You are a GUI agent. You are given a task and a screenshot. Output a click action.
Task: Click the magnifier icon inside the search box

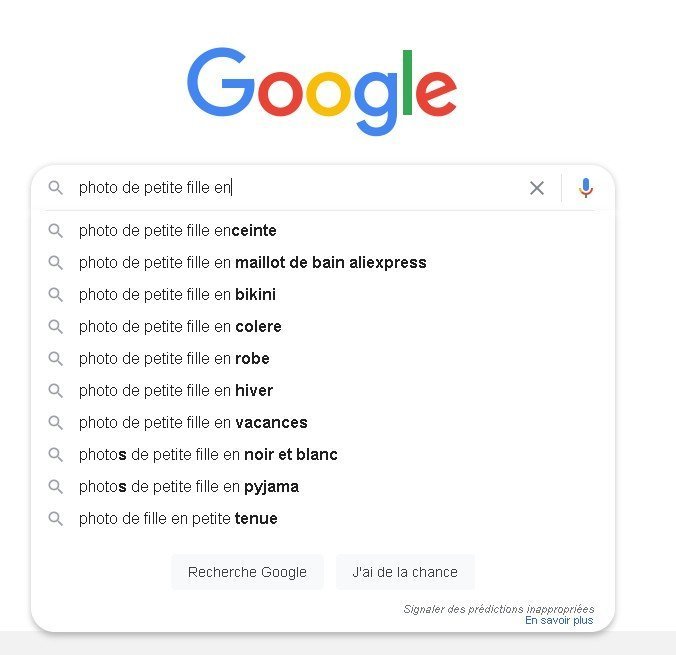pyautogui.click(x=56, y=188)
